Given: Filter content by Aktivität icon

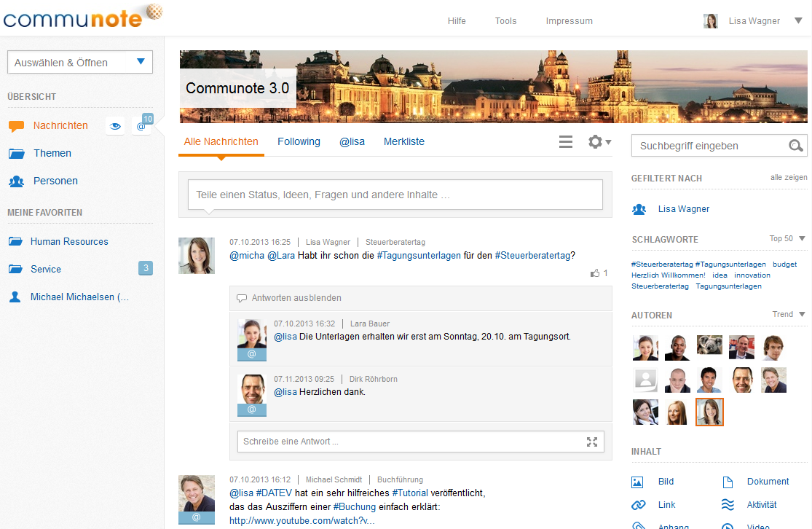Looking at the screenshot, I should tap(728, 505).
